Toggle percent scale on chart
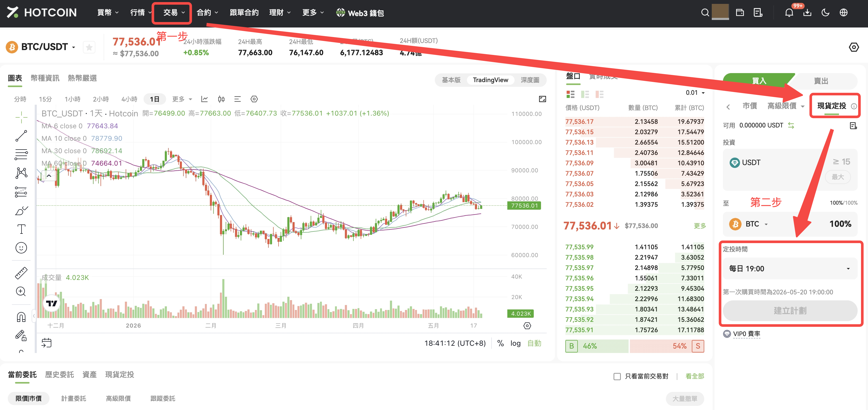Viewport: 868px width, 410px height. (500, 343)
